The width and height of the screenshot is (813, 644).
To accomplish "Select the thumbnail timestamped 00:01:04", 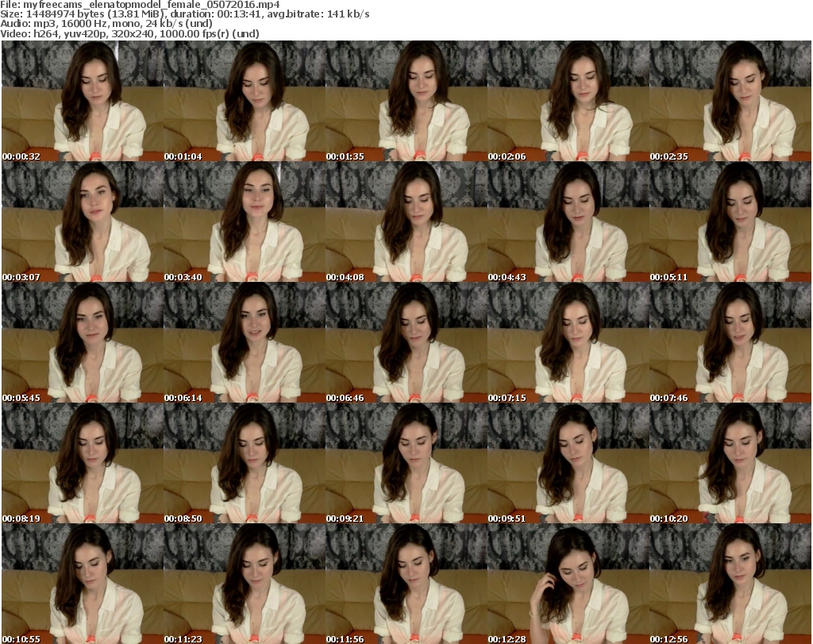I will 245,101.
